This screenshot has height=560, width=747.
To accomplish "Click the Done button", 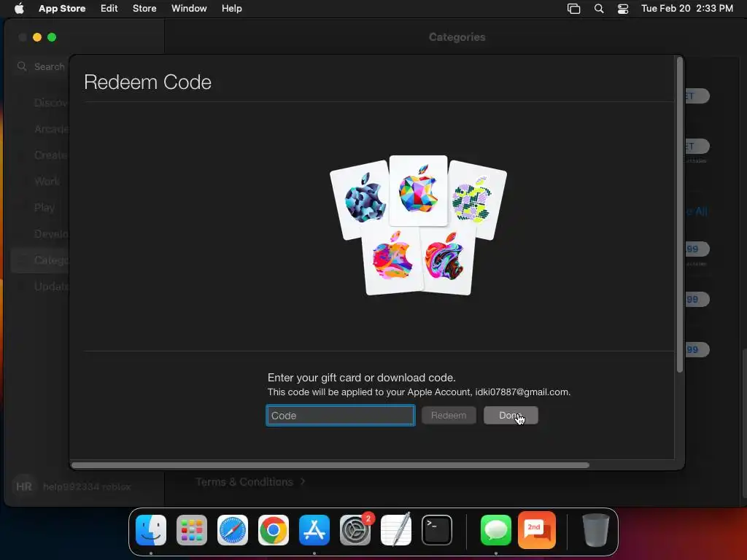I will coord(511,415).
